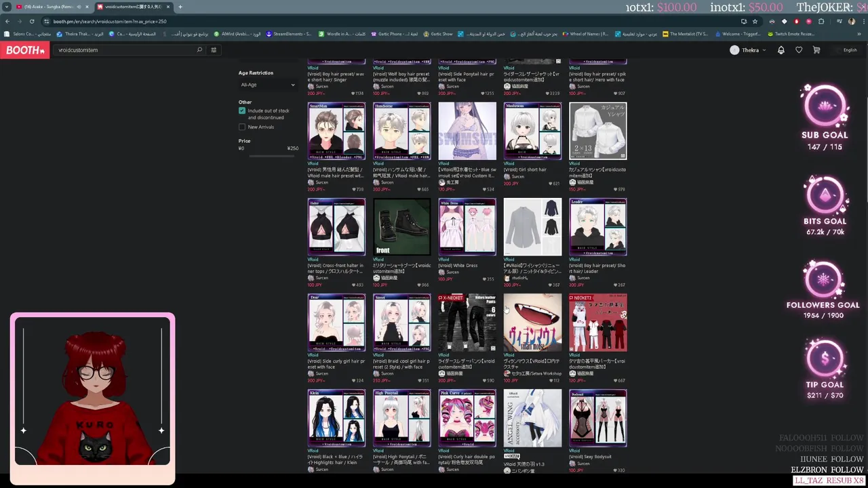The image size is (868, 488).
Task: Open the Wordle in Arabic bookmark
Action: coord(342,34)
